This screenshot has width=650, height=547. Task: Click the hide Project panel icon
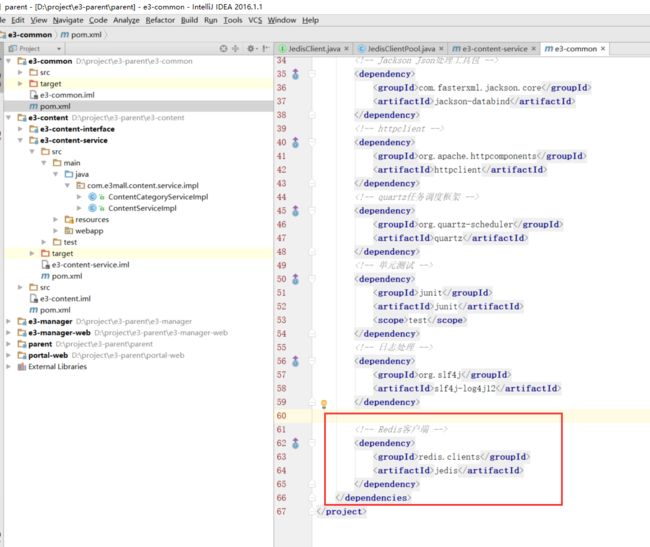click(265, 48)
